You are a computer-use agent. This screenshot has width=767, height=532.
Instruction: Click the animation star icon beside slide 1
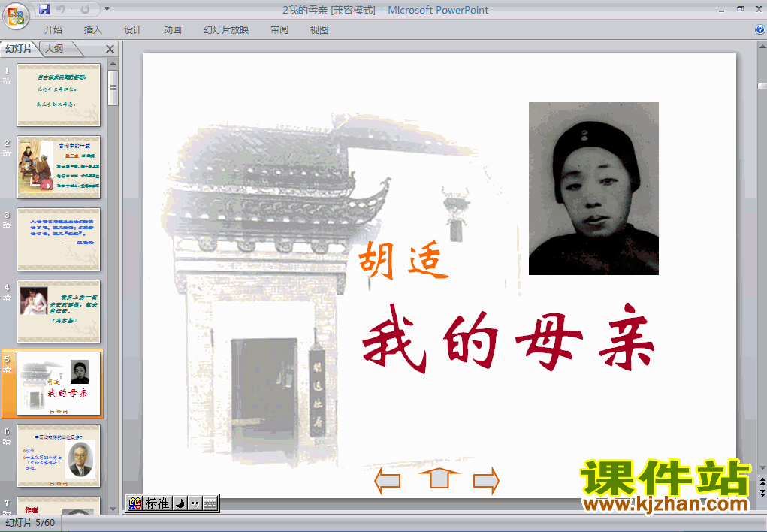pos(7,81)
